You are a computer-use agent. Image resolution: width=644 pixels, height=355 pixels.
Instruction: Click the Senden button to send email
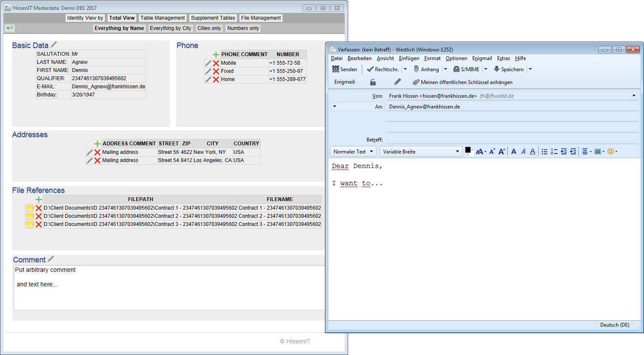pos(345,69)
